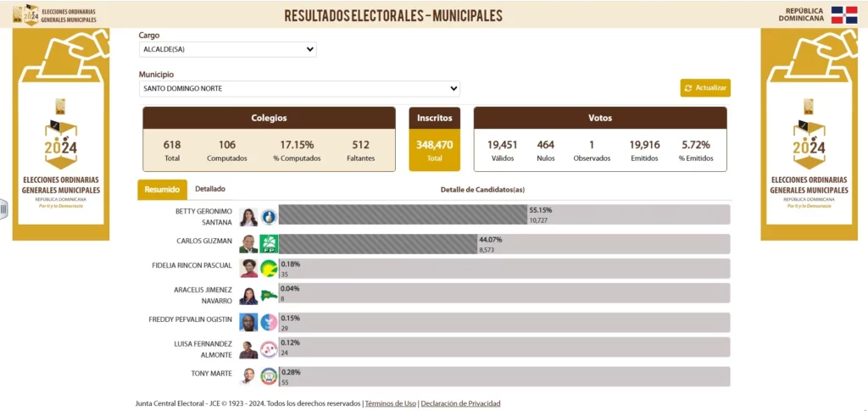Click the Dominican Republic flag icon
Image resolution: width=868 pixels, height=411 pixels.
[x=843, y=14]
